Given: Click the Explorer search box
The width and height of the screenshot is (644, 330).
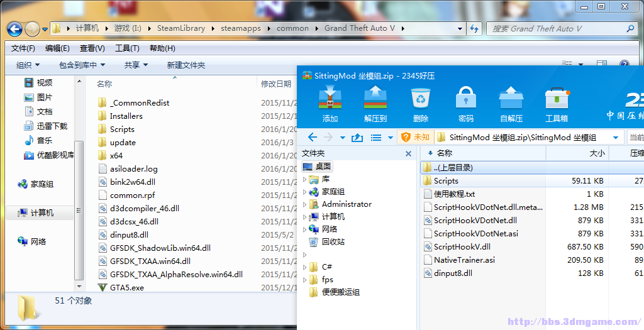Looking at the screenshot, I should pos(561,29).
